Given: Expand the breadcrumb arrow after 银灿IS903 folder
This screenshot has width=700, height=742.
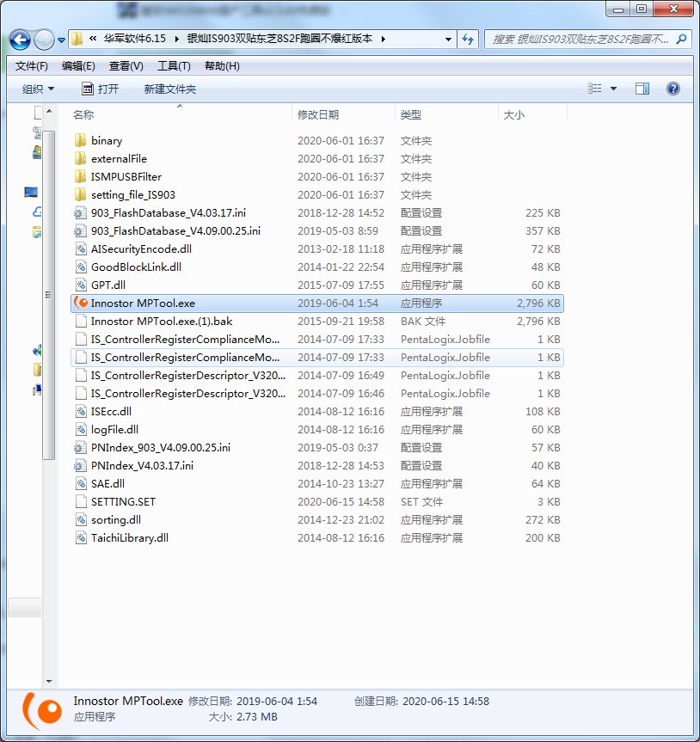Looking at the screenshot, I should [383, 39].
